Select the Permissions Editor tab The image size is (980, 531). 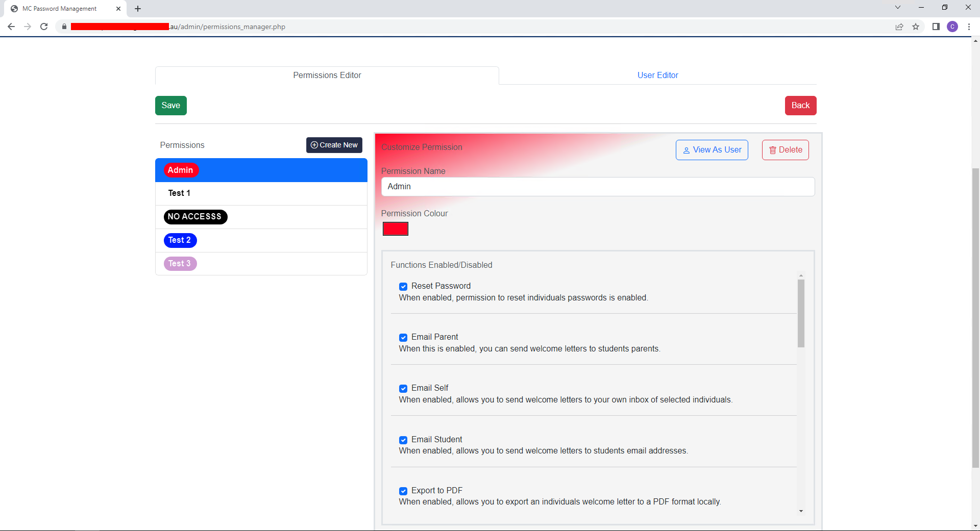coord(327,75)
